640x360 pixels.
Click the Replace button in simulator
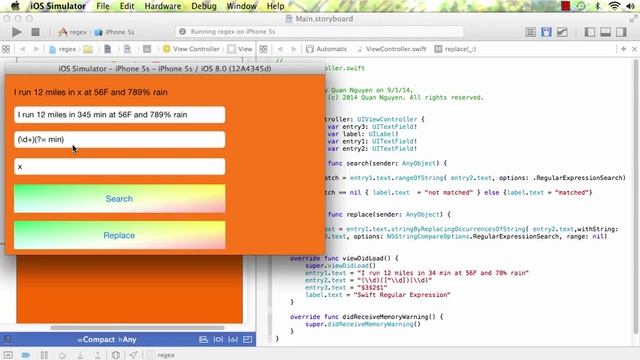[x=119, y=236]
